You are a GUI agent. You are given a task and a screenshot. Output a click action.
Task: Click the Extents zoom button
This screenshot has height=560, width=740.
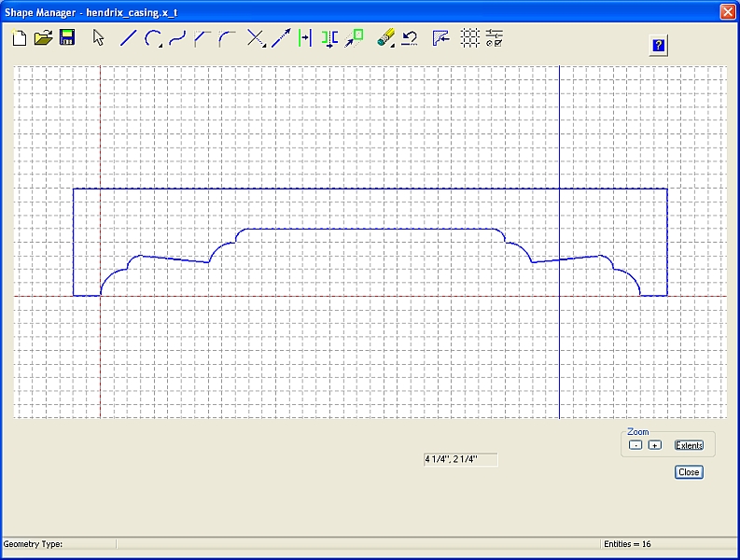(689, 445)
